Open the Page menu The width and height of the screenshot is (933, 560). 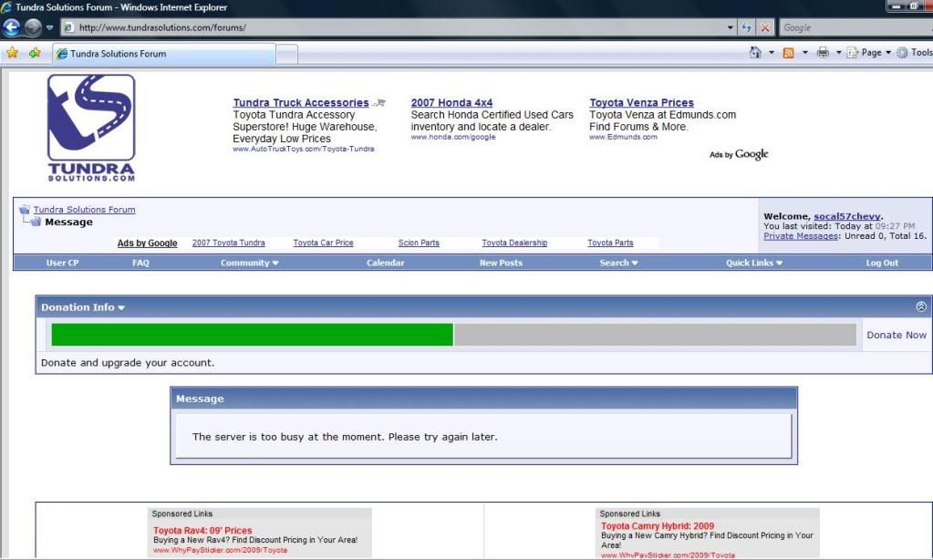tap(869, 52)
